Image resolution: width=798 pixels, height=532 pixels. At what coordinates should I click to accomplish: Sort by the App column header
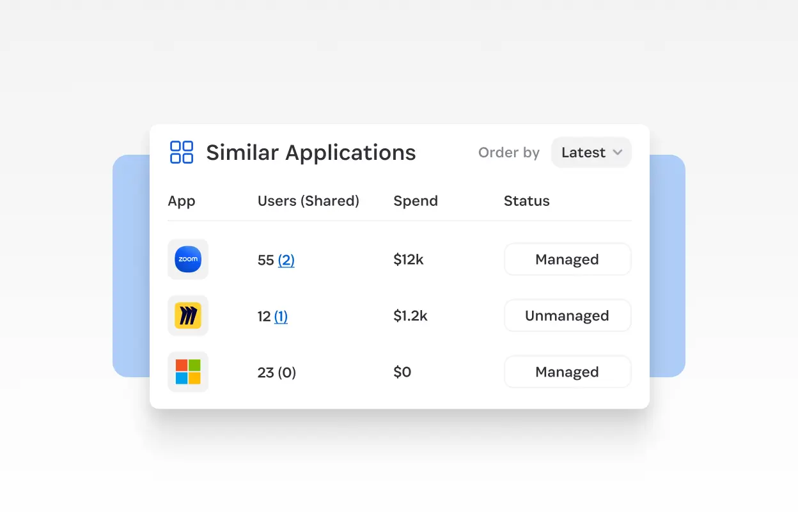click(182, 201)
